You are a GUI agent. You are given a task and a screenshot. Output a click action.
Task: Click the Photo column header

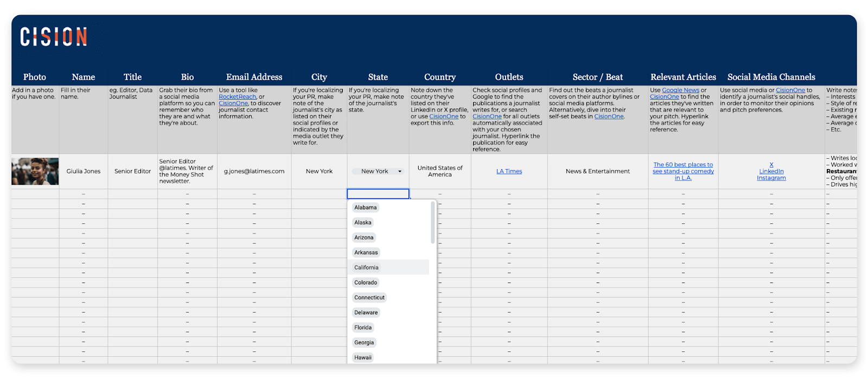(x=35, y=77)
